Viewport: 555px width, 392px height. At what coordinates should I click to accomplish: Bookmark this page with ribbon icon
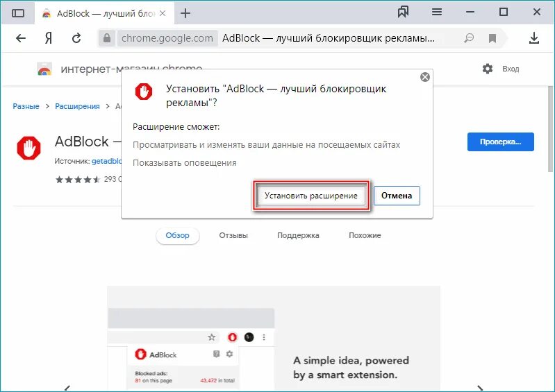coord(492,38)
